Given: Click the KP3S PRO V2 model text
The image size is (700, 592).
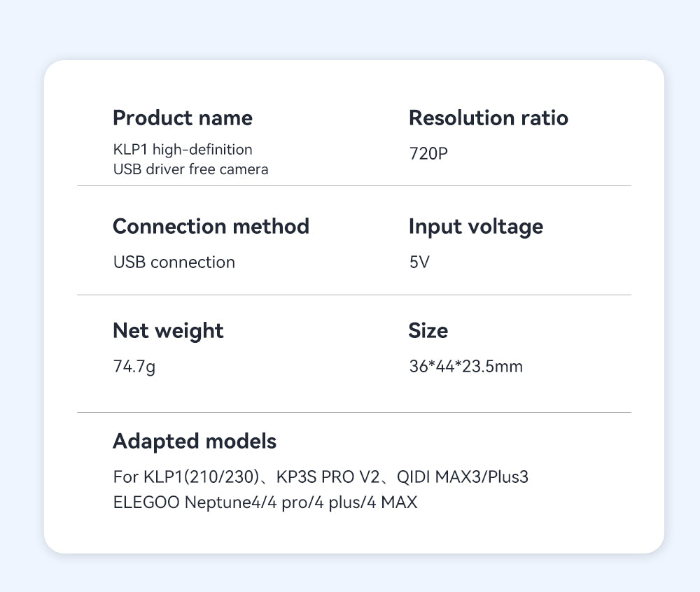Looking at the screenshot, I should pyautogui.click(x=328, y=477).
